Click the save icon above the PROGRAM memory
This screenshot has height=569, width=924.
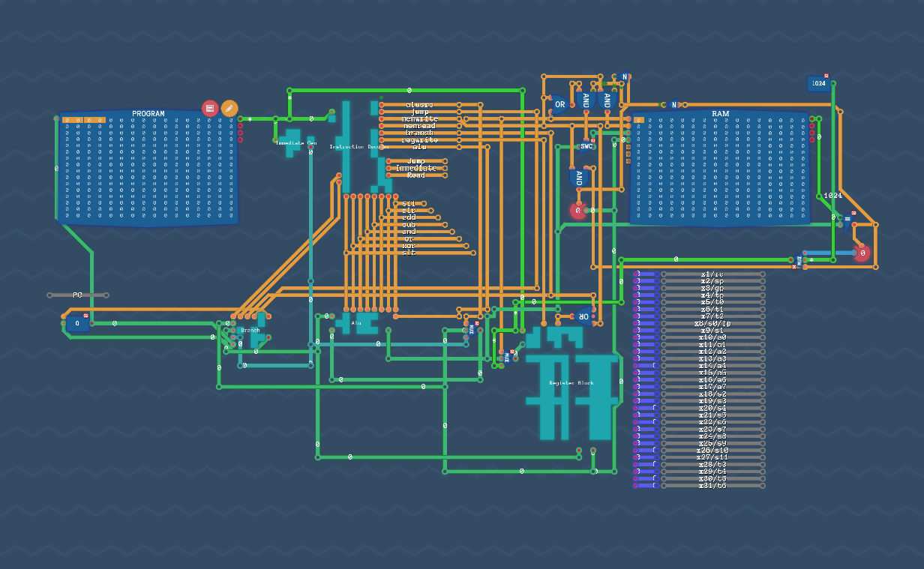tap(210, 107)
